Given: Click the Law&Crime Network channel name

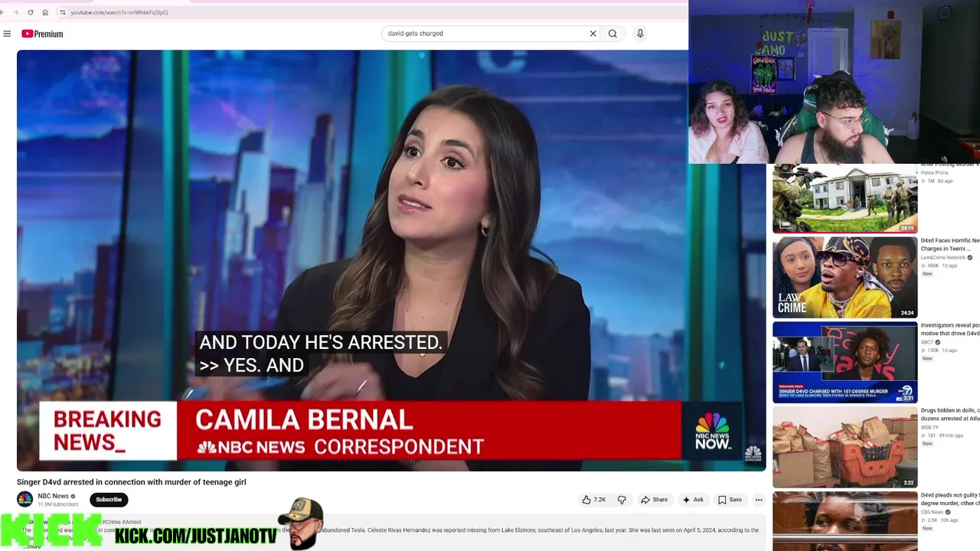Looking at the screenshot, I should click(x=943, y=258).
